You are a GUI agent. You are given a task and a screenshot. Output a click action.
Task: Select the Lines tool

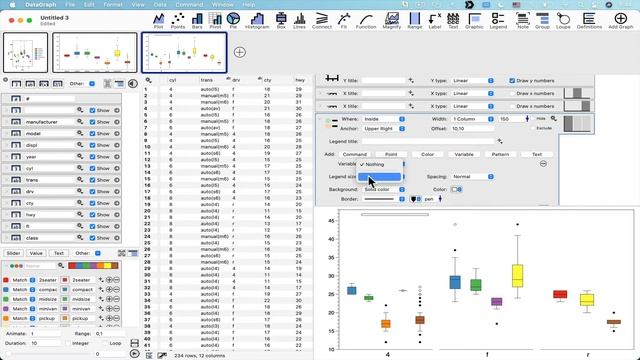[x=299, y=20]
